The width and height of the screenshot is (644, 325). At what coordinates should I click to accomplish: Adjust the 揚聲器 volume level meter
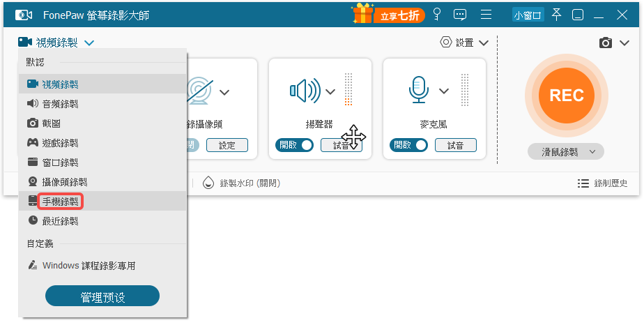tap(348, 89)
